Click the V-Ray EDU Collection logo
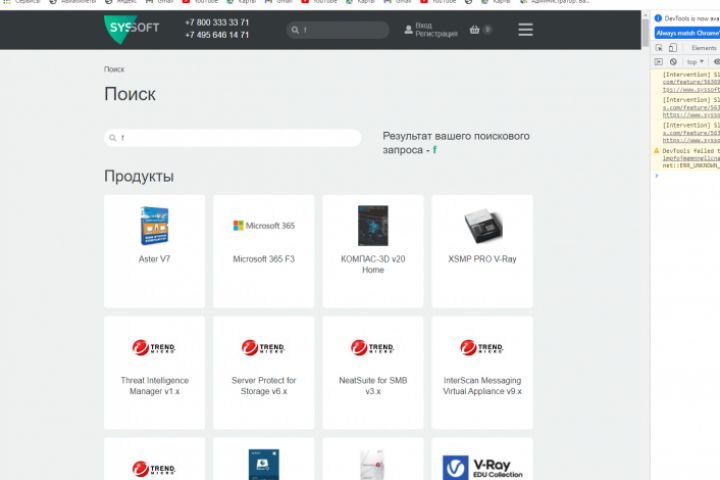Screen dimensions: 720x480 482,468
